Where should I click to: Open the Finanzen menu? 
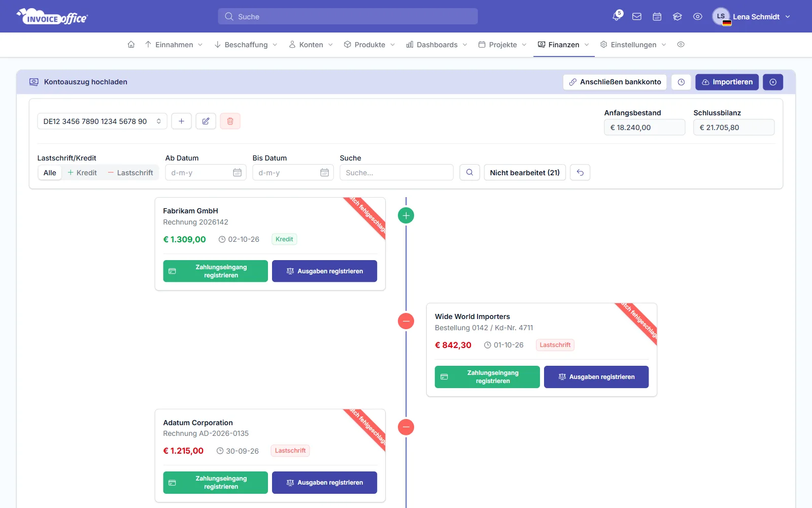coord(563,45)
